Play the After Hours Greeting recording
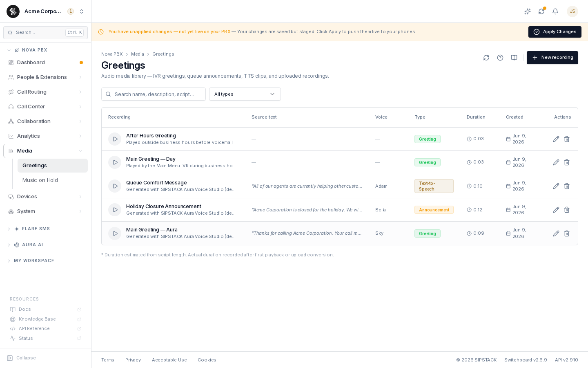 pyautogui.click(x=115, y=139)
